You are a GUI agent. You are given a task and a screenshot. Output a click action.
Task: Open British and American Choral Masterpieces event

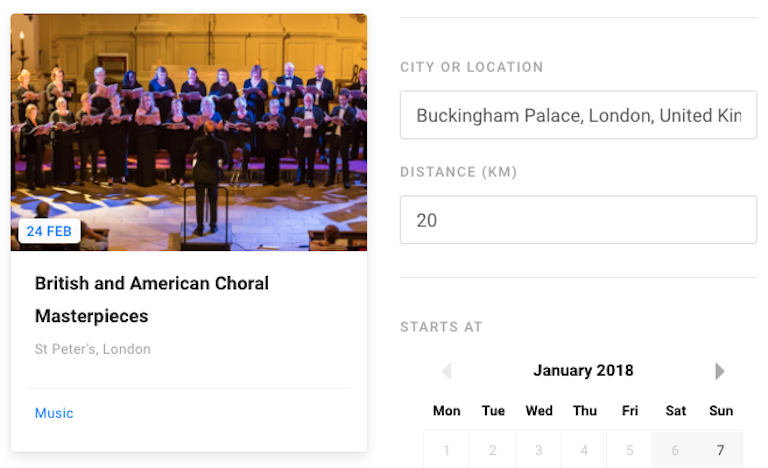pos(152,299)
